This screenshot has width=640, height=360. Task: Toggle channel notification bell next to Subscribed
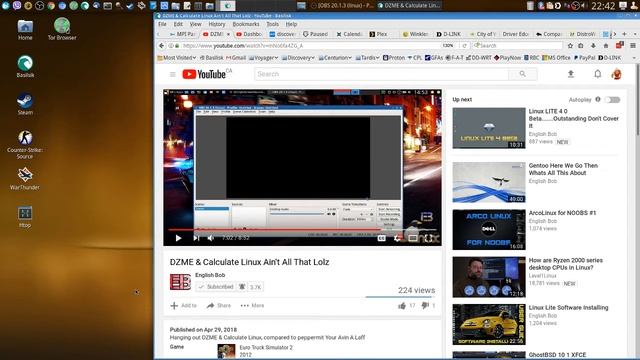point(242,287)
